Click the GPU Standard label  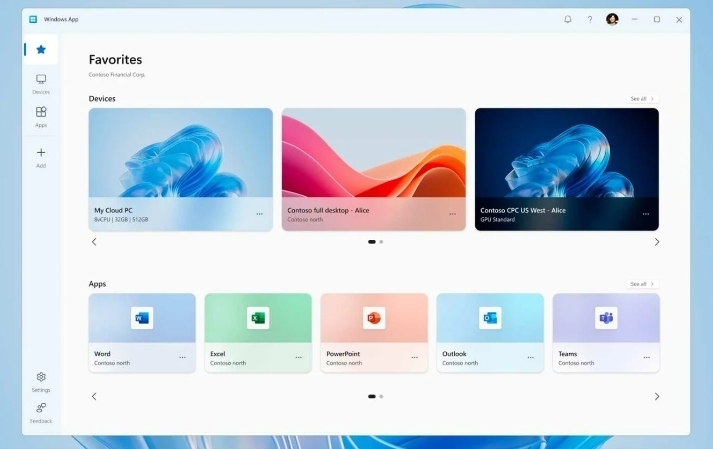[x=497, y=220]
